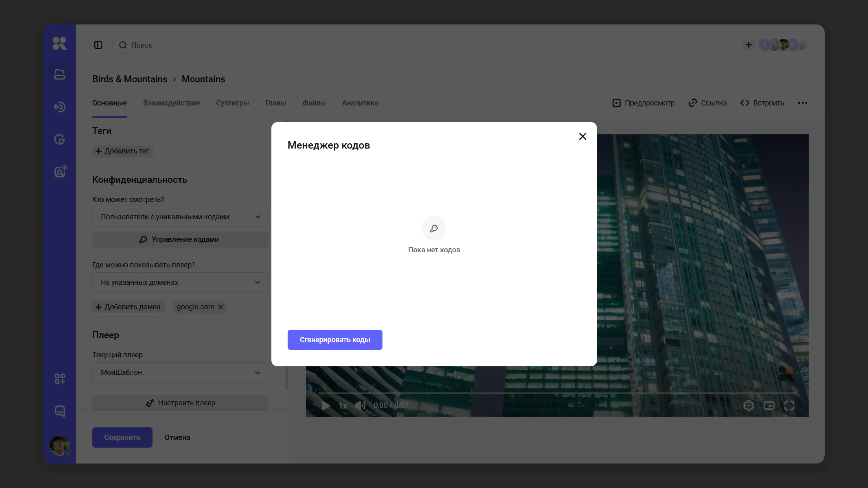
Task: Close the code manager dialog
Action: click(x=582, y=136)
